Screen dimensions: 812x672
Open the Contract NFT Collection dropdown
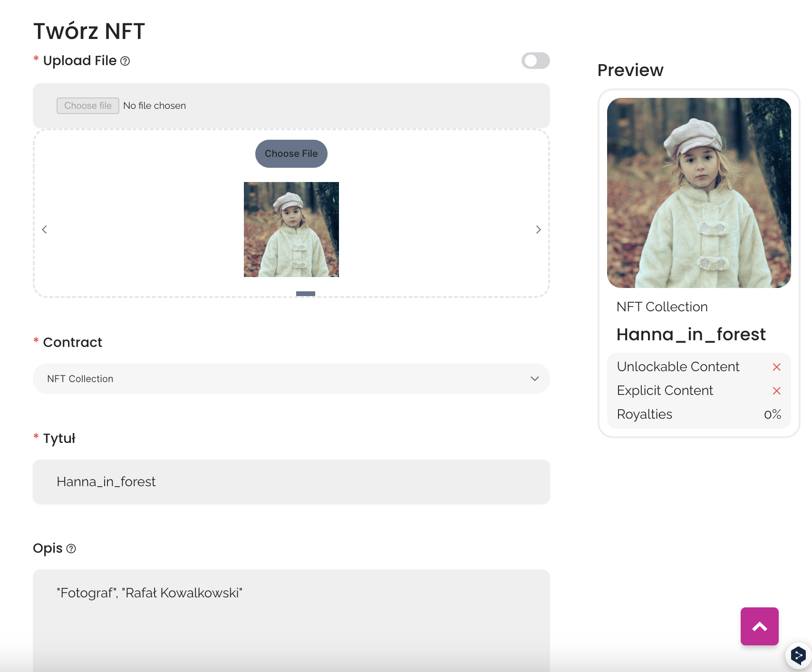click(291, 379)
